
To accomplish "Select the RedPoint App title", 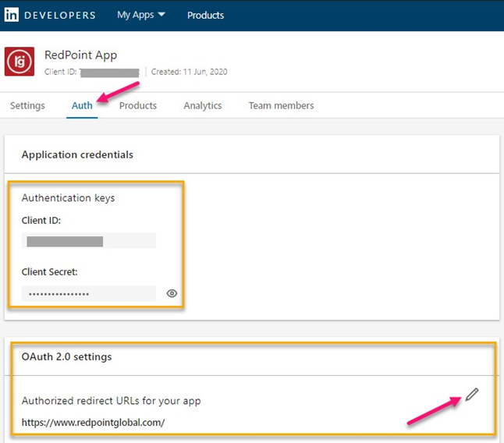I will (80, 55).
